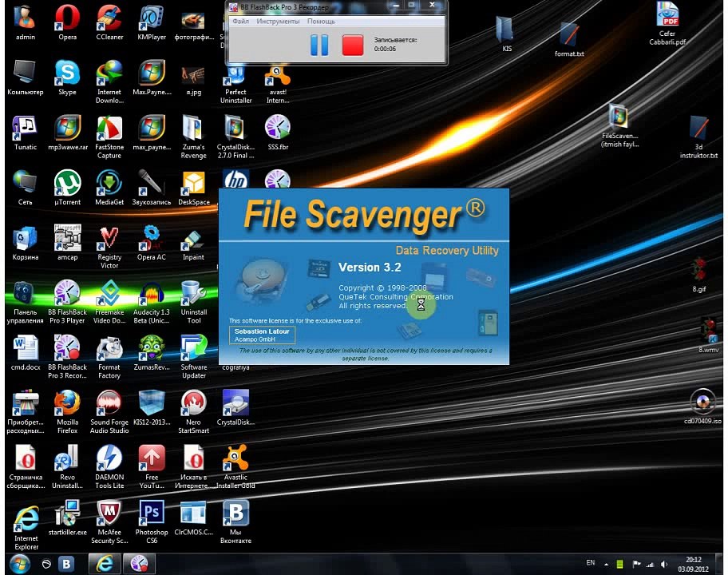
Task: Select the cmd.docx document icon
Action: [x=25, y=352]
